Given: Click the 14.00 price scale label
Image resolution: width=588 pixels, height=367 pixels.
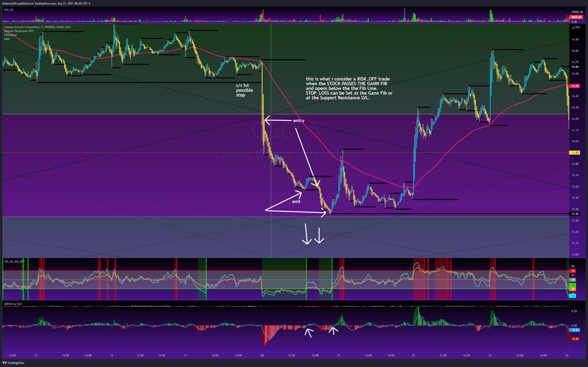Looking at the screenshot, I should [x=575, y=141].
